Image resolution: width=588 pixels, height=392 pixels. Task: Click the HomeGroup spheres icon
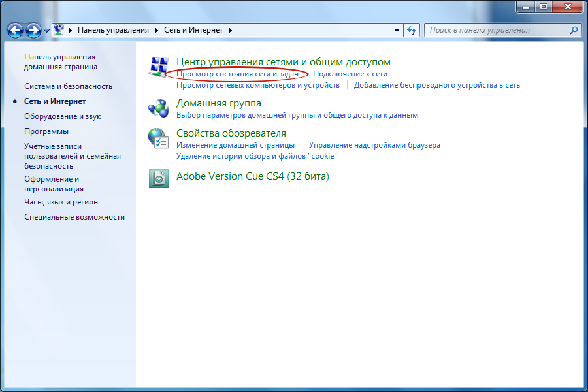(x=159, y=108)
